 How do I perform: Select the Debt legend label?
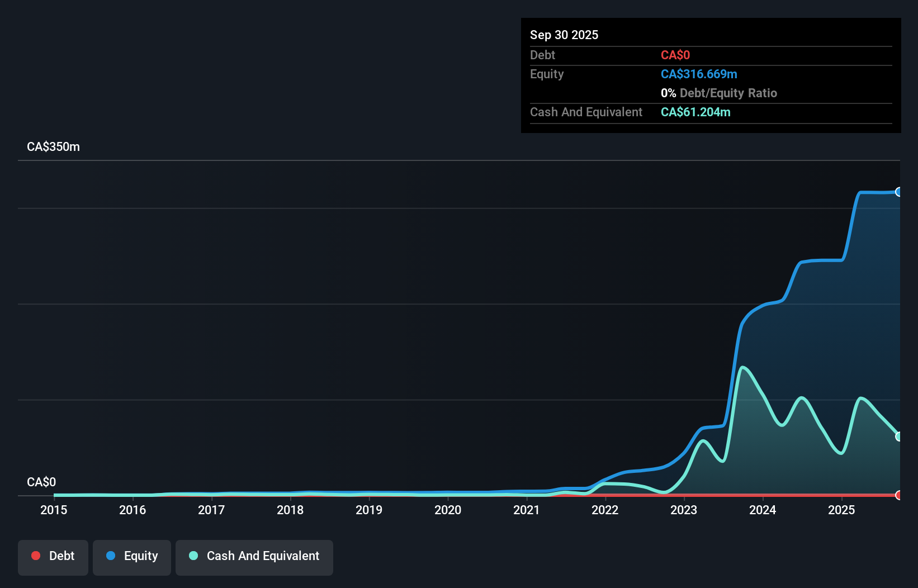tap(61, 556)
